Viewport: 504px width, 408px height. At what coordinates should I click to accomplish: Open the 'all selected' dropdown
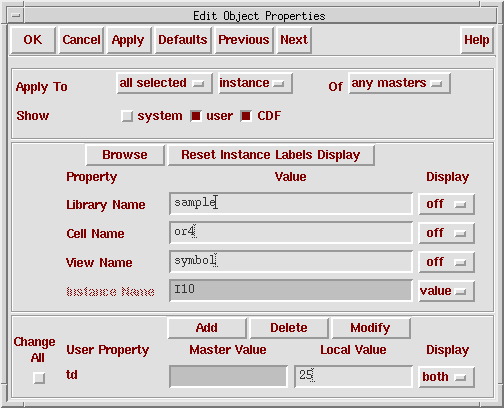164,83
